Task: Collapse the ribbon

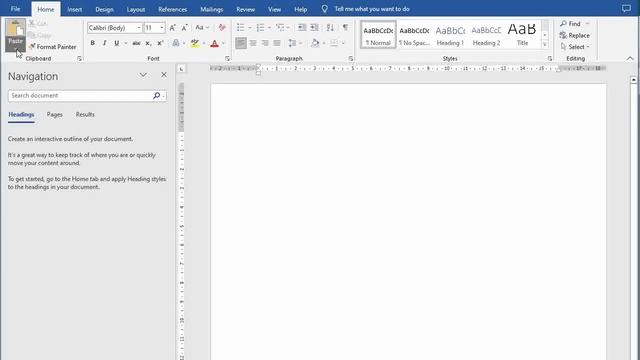Action: (630, 59)
